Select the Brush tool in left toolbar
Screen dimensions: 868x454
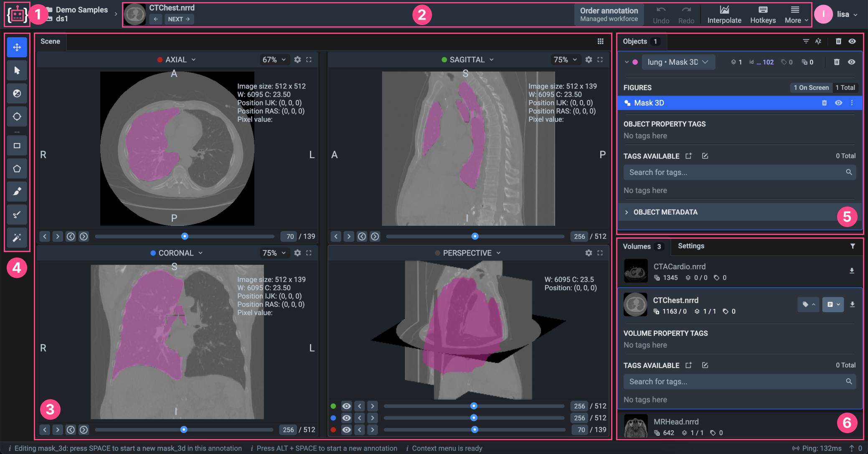(17, 191)
